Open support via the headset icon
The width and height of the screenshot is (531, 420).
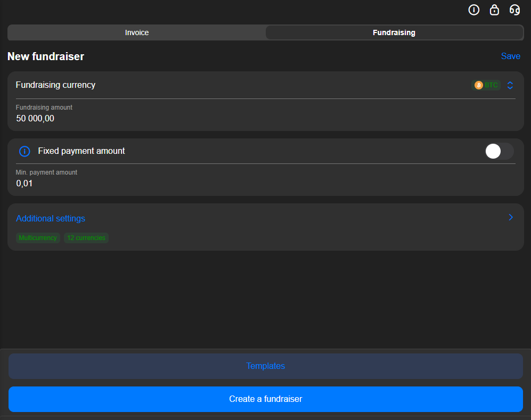click(514, 10)
